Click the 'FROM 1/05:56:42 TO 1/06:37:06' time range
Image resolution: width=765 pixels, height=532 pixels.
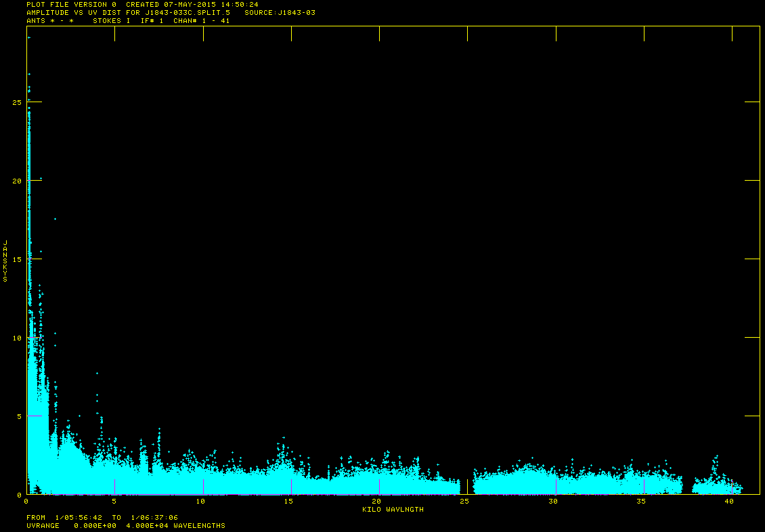point(102,518)
